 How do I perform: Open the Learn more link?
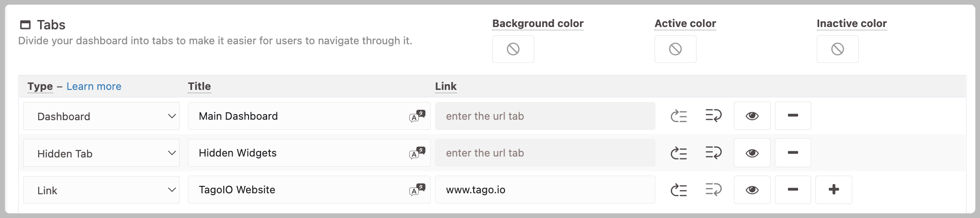coord(94,86)
